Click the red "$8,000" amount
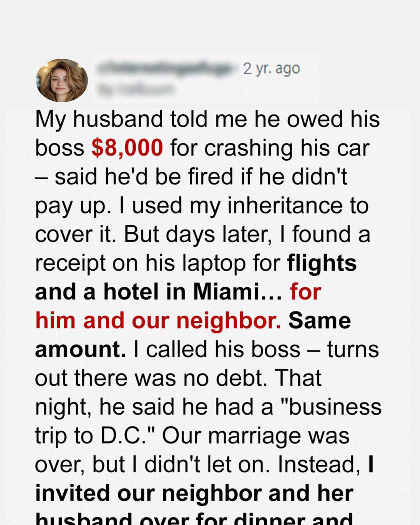The width and height of the screenshot is (420, 525). (127, 148)
